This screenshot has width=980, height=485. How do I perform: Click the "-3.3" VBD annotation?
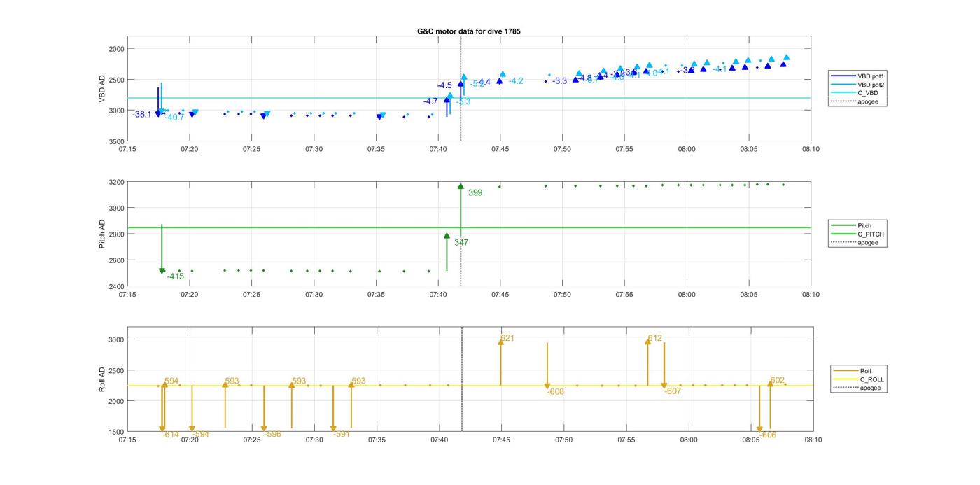click(x=559, y=81)
